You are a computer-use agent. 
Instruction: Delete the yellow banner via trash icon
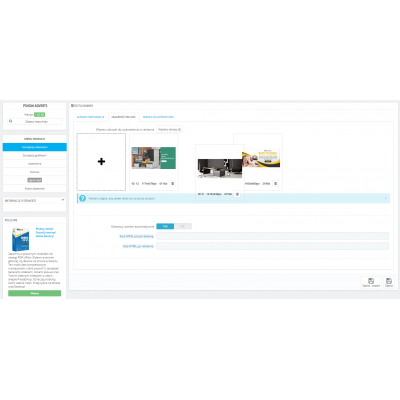click(275, 183)
